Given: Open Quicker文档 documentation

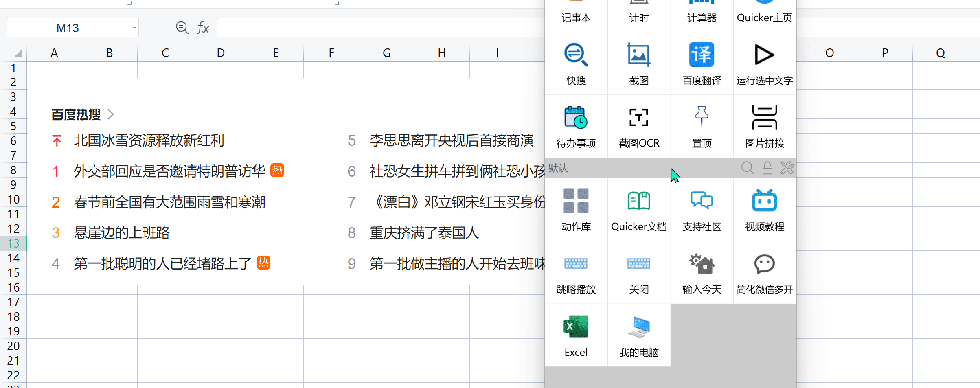Looking at the screenshot, I should [x=639, y=209].
